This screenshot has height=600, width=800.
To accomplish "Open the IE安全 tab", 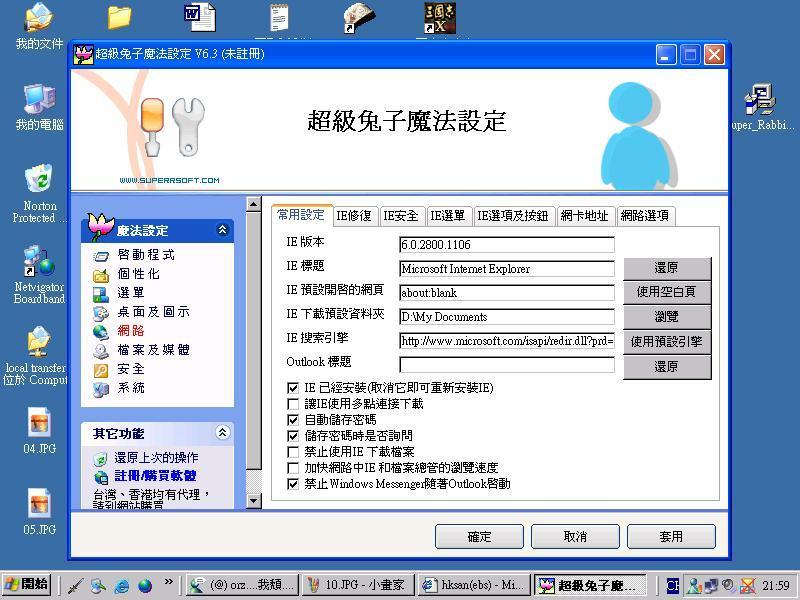I will (x=401, y=216).
